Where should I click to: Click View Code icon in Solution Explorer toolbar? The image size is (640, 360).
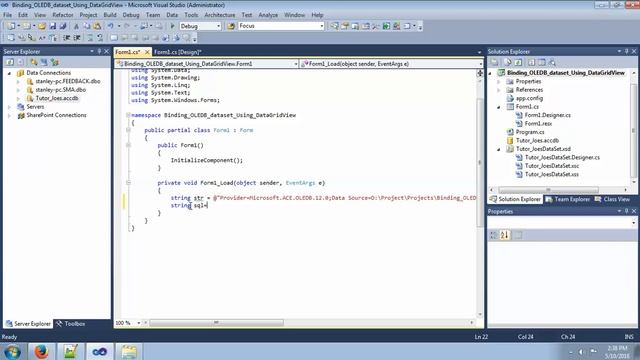click(531, 62)
